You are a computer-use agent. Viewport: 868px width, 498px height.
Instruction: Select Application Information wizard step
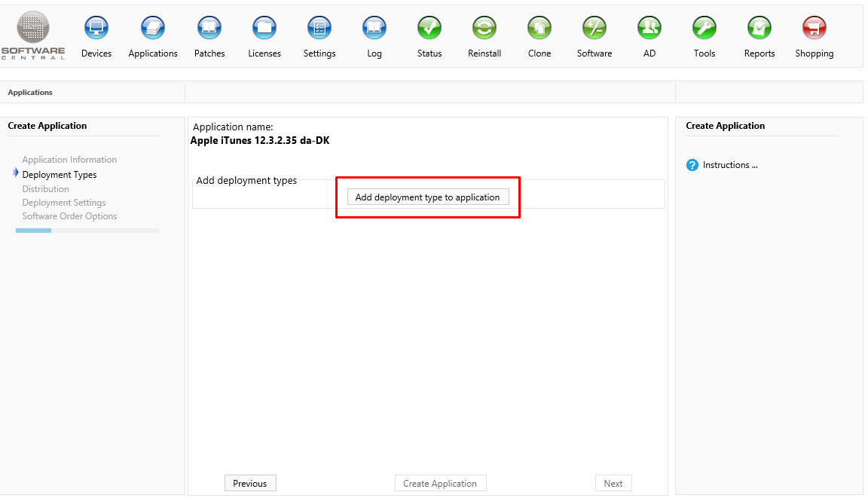click(x=69, y=160)
